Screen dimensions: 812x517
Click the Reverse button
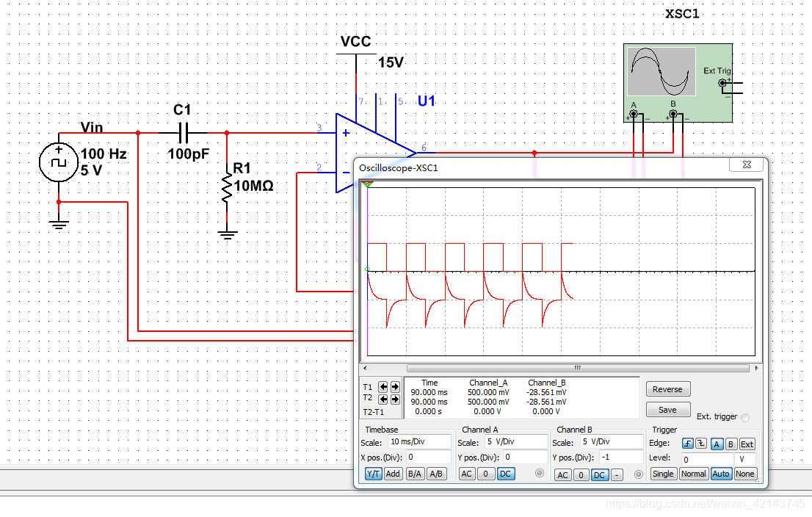[x=668, y=389]
